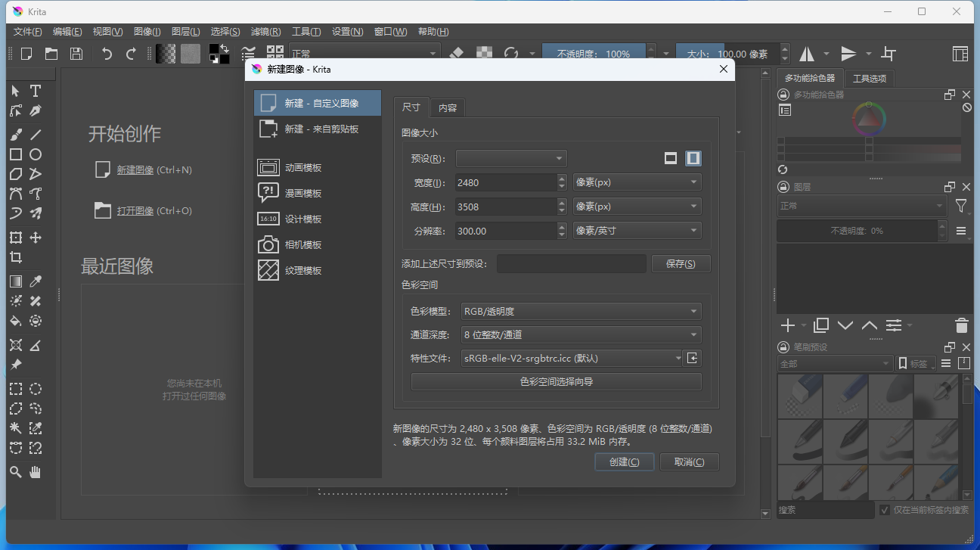This screenshot has height=550, width=980.
Task: Check 仅在当前标签内搜索 in brush presets
Action: (884, 509)
